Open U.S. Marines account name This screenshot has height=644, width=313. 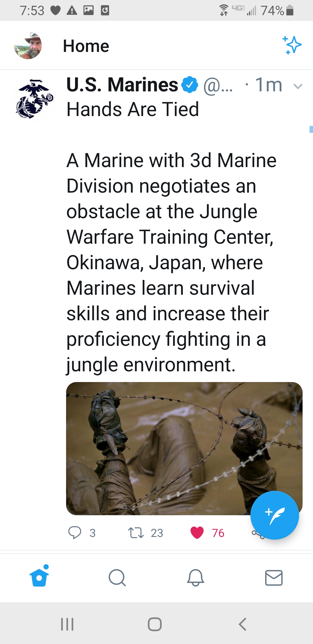coord(122,85)
